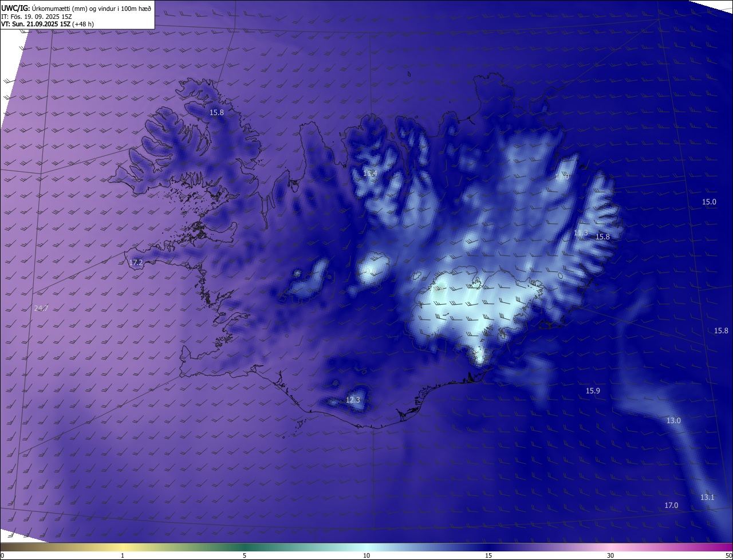Click the 12.3 value near the south coast
733x560 pixels.
click(353, 400)
